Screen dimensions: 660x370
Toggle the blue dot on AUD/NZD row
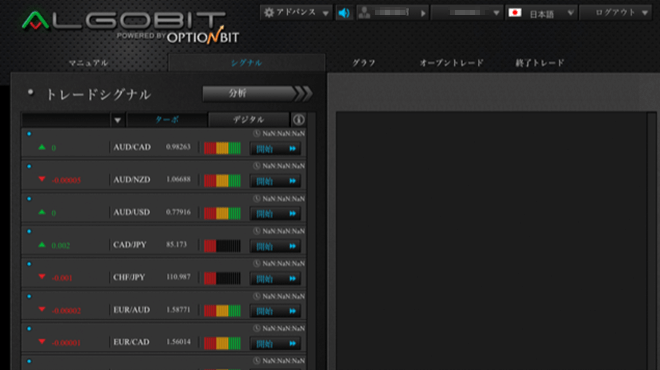tap(29, 166)
